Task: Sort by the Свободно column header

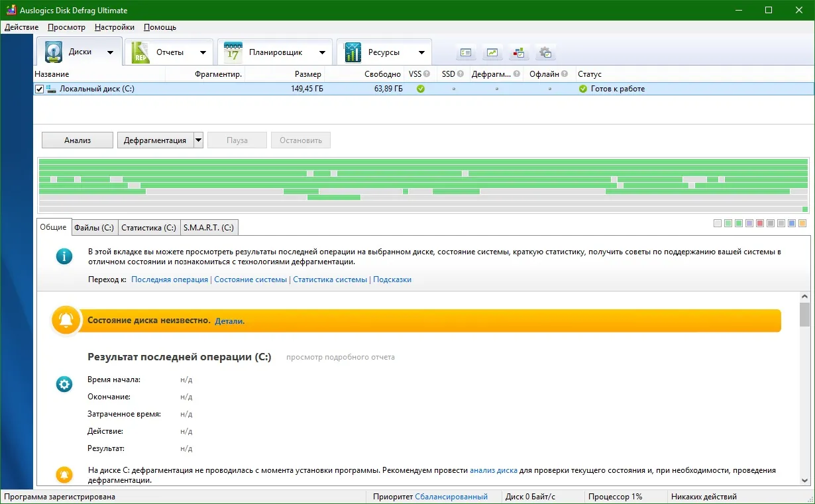Action: coord(382,74)
